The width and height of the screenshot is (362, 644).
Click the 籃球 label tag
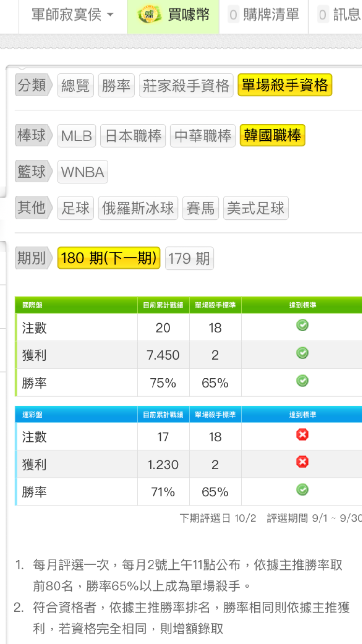point(34,172)
